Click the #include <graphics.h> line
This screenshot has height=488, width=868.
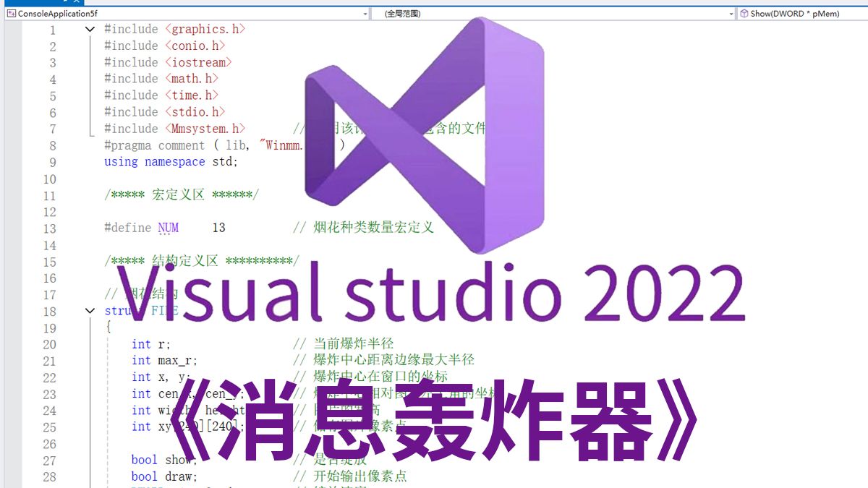(x=175, y=30)
